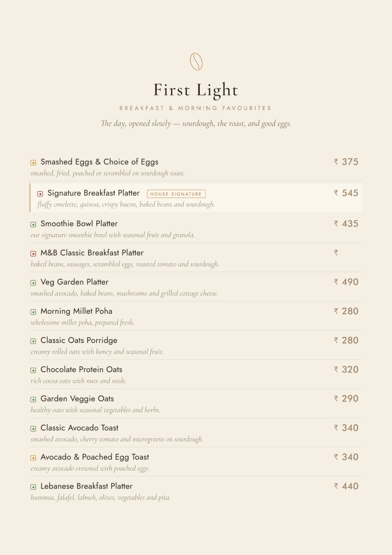This screenshot has height=555, width=392.
Task: Click egg marker beside Smashed Eggs & Choice of Eggs
Action: pos(33,163)
